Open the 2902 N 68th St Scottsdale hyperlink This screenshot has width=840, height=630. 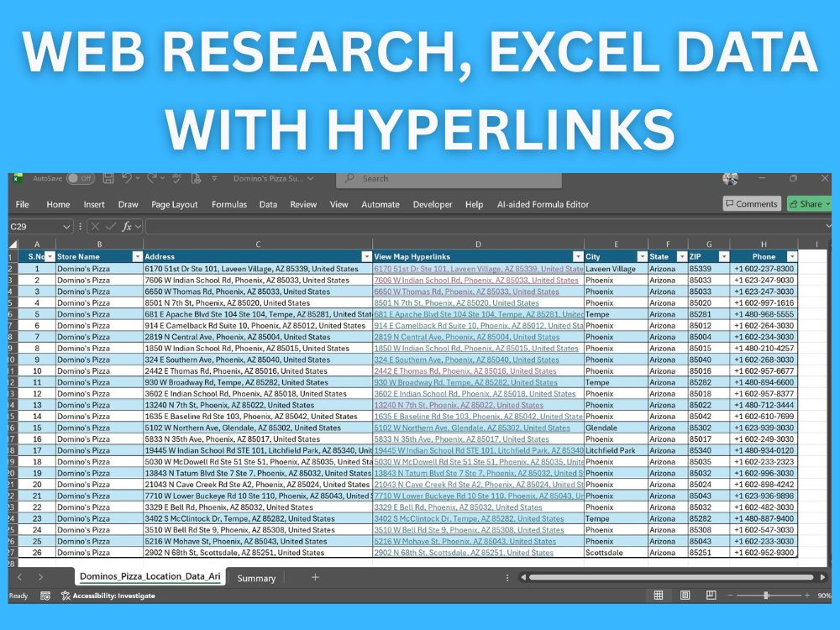[x=464, y=553]
